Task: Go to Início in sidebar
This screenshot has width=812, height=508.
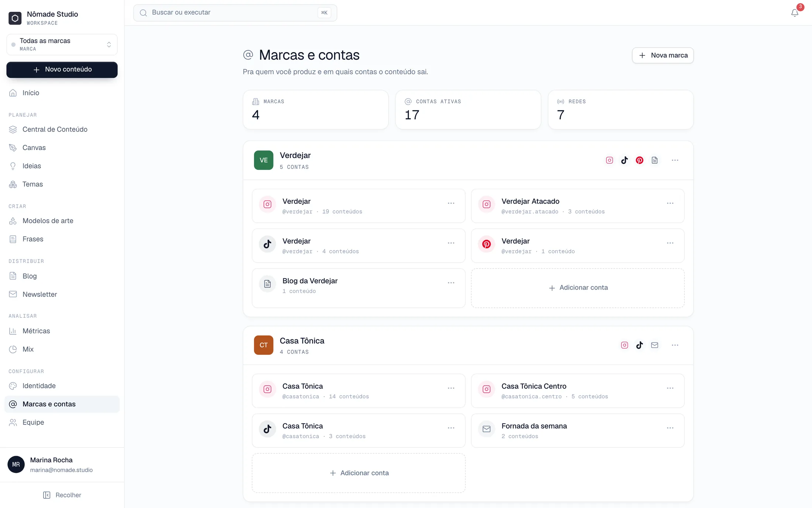Action: [62, 93]
